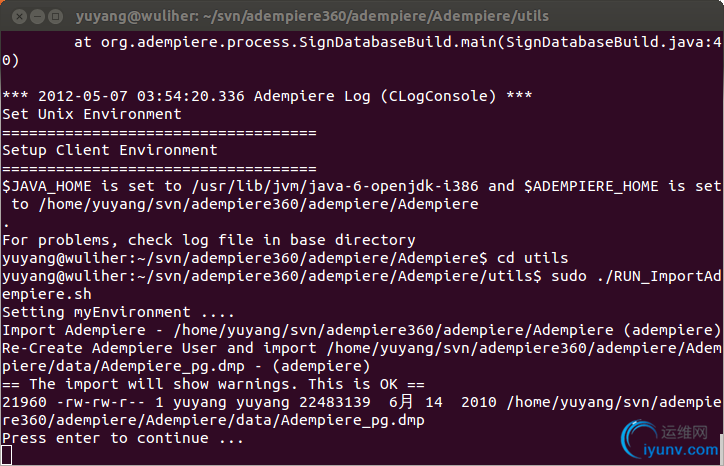Select the 'Set Unix Environment' line

92,114
